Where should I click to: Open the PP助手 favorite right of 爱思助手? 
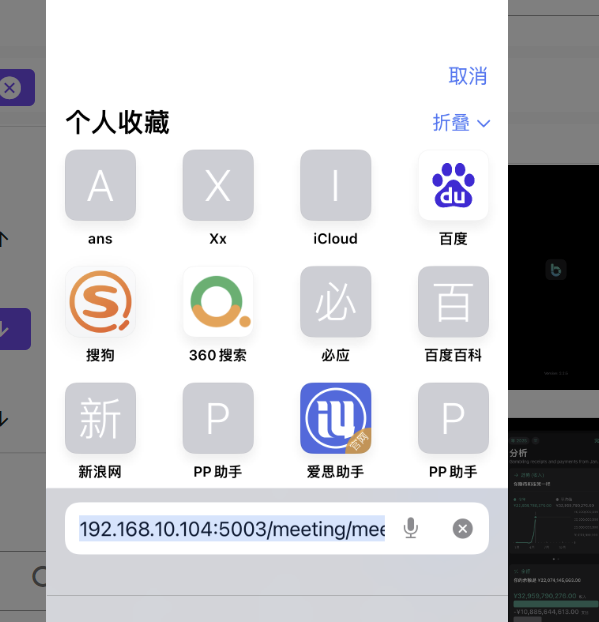pyautogui.click(x=453, y=418)
